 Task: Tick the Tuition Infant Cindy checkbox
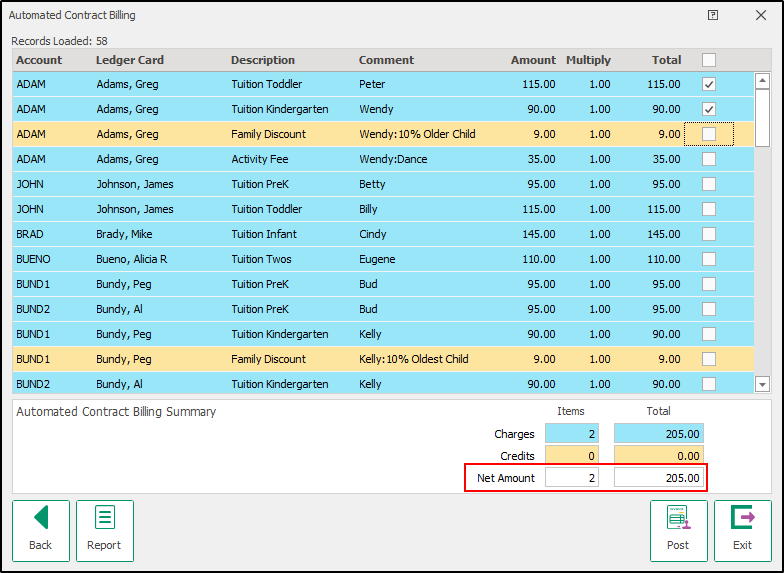(x=708, y=234)
